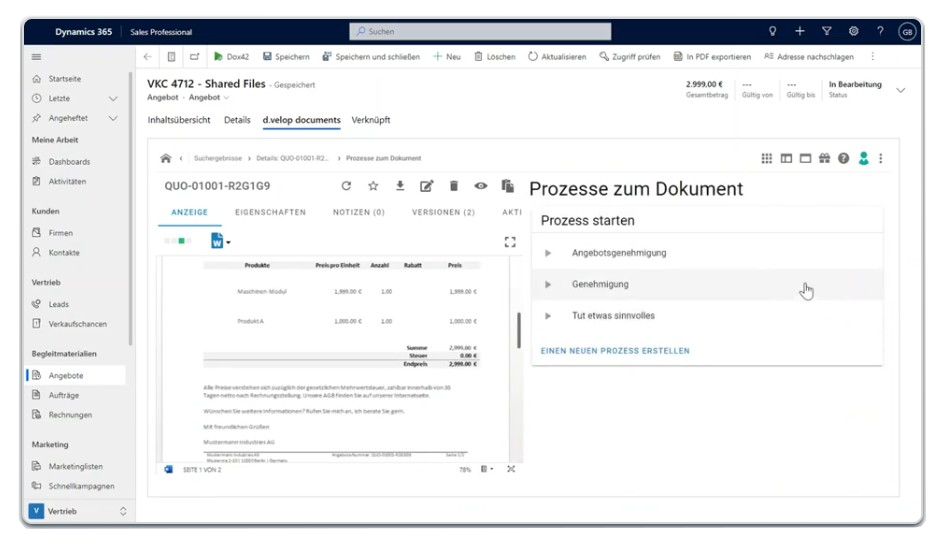Open the settings gear in header
The height and width of the screenshot is (546, 935).
click(853, 31)
